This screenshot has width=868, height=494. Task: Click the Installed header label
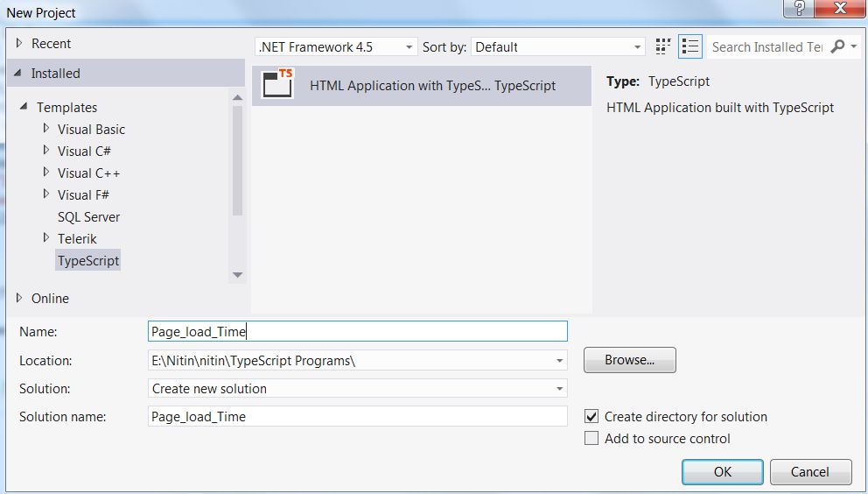click(55, 74)
